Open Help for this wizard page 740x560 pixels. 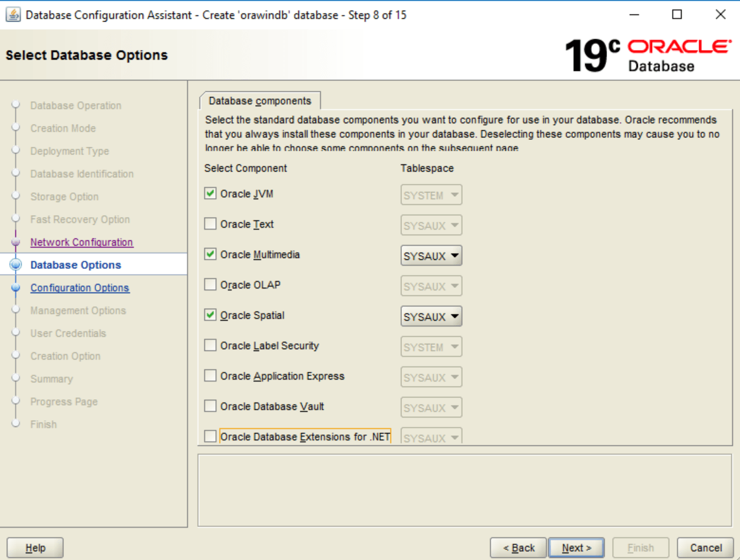click(34, 547)
